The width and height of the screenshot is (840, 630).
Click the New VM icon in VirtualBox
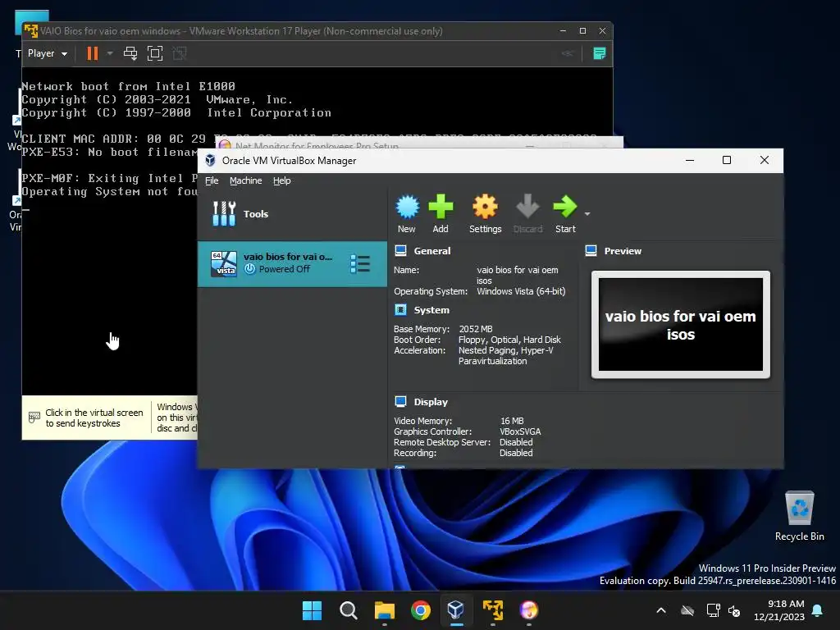407,214
